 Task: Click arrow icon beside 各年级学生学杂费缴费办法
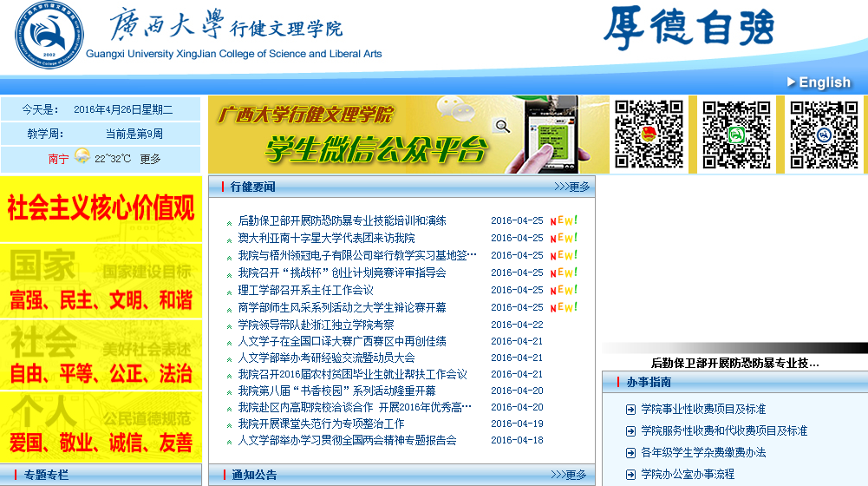630,453
